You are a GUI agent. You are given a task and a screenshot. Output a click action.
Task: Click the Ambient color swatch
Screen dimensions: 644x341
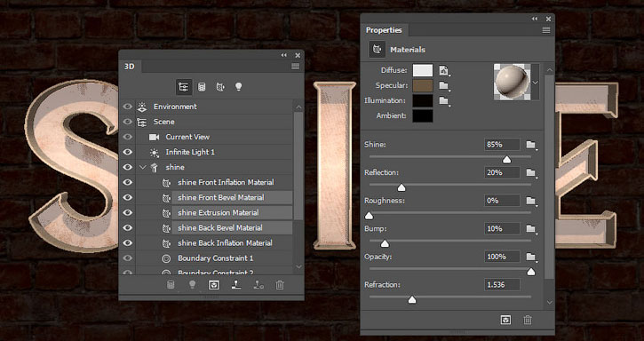tap(423, 115)
